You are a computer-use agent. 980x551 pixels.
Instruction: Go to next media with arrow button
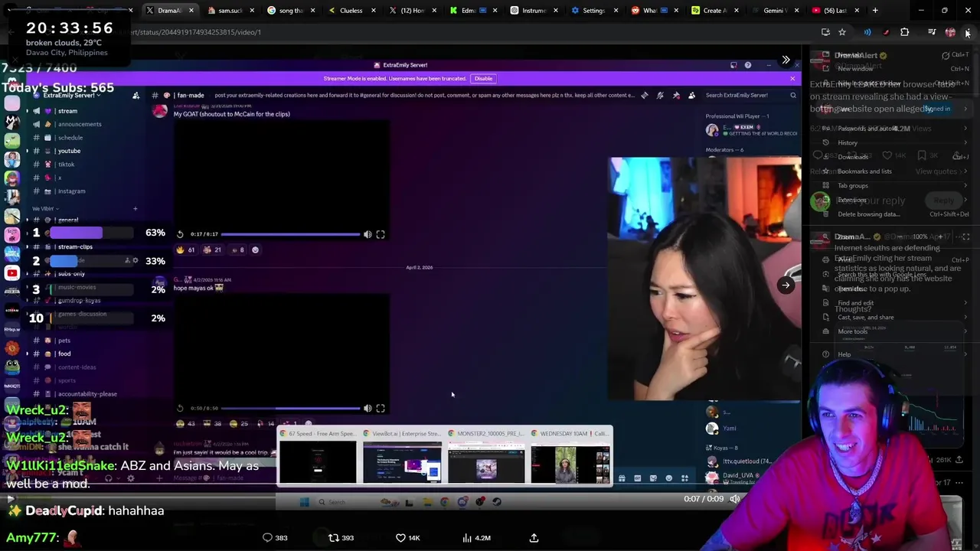click(786, 285)
